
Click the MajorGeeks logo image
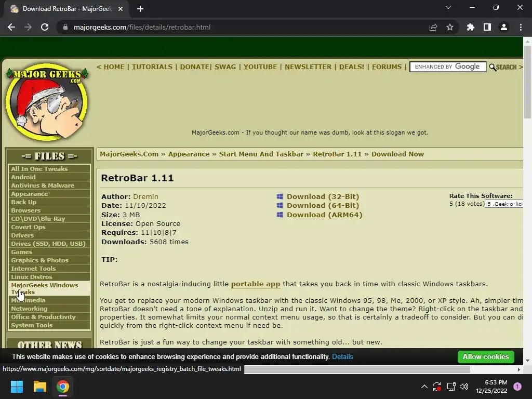coord(47,102)
